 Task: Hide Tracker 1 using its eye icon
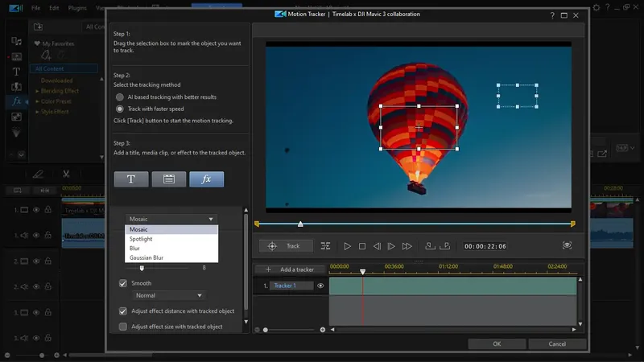point(320,286)
